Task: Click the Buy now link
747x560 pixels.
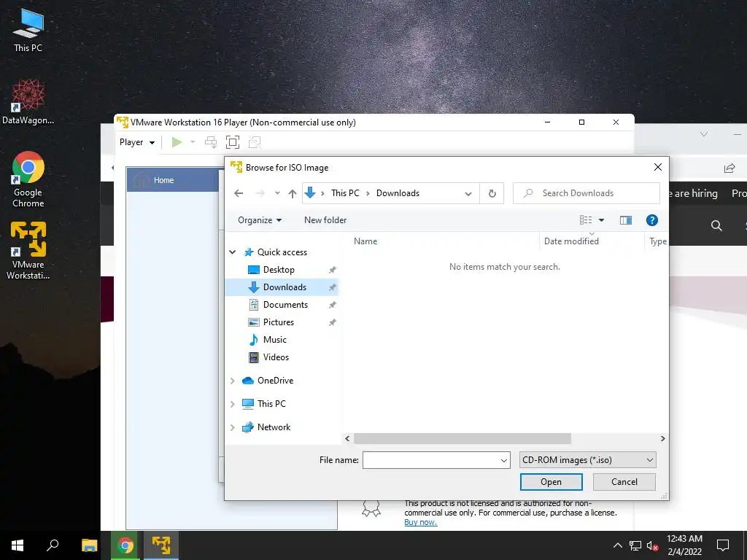Action: click(x=421, y=522)
